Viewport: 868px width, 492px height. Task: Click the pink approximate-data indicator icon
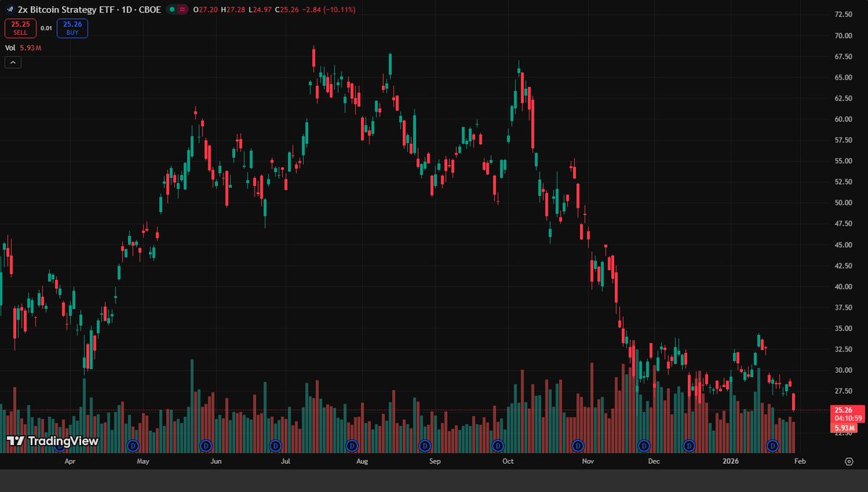tap(182, 10)
